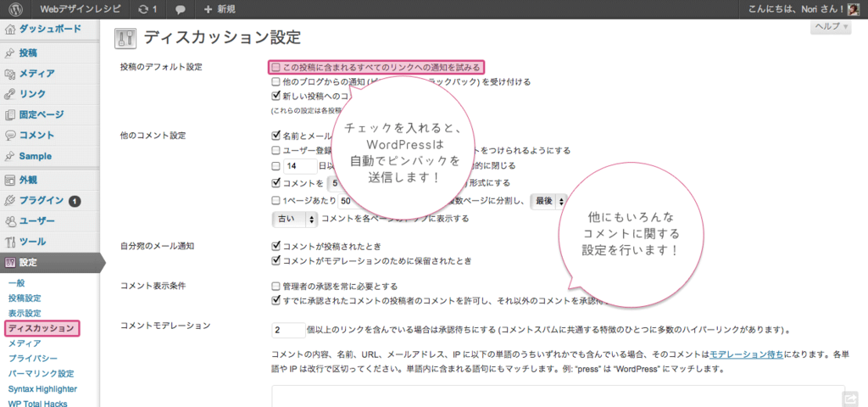The height and width of the screenshot is (407, 868).
Task: Click the plugin update count badge
Action: click(75, 201)
